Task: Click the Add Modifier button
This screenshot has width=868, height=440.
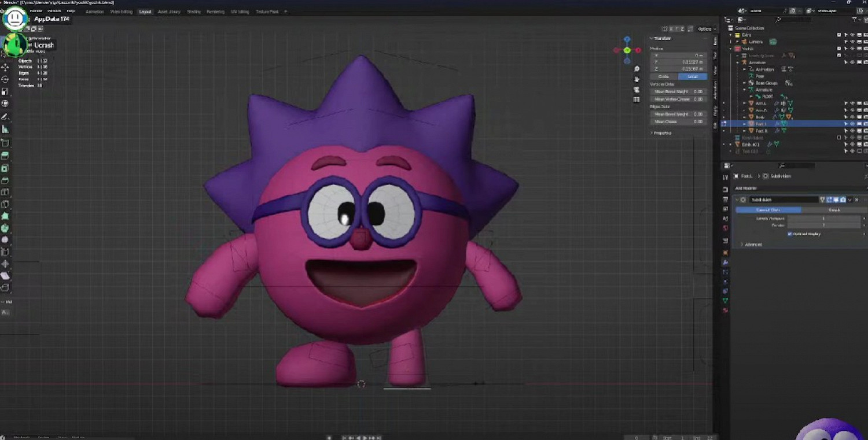Action: pos(746,188)
